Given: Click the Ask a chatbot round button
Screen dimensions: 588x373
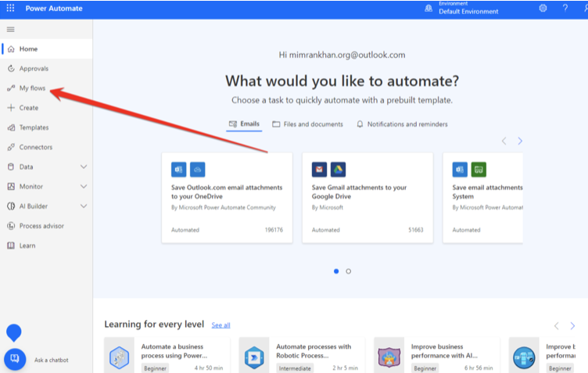Looking at the screenshot, I should (x=15, y=359).
